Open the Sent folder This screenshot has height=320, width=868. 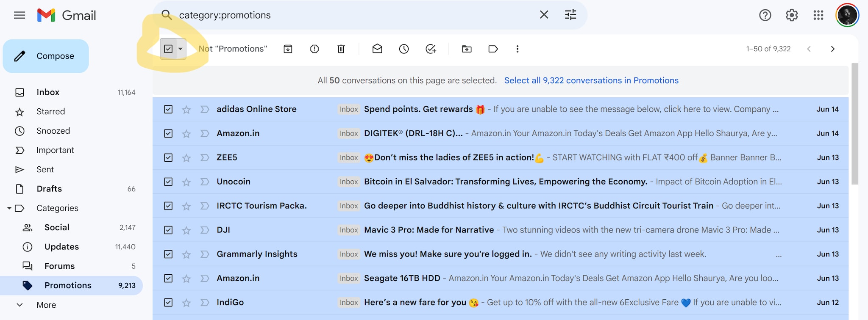click(x=71, y=170)
